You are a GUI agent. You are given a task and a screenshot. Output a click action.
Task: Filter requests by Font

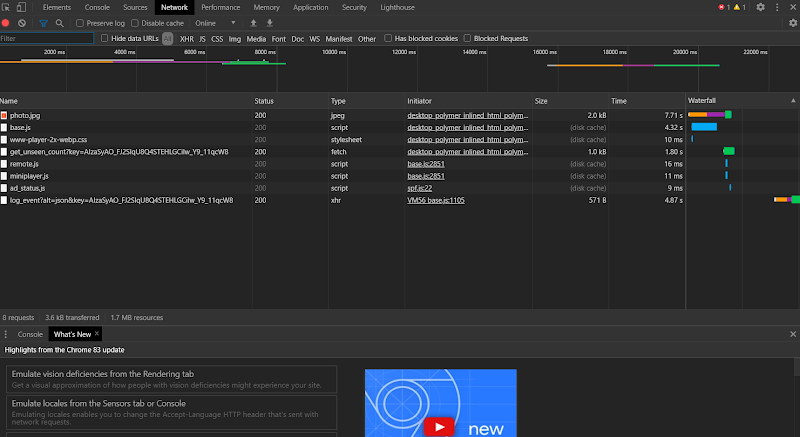[x=279, y=39]
